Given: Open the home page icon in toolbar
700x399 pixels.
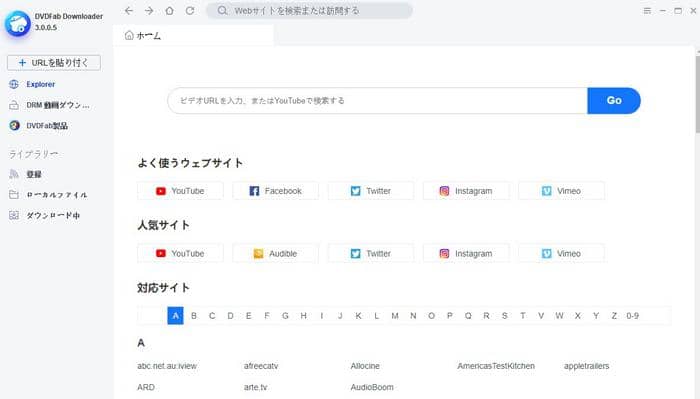Looking at the screenshot, I should [170, 11].
